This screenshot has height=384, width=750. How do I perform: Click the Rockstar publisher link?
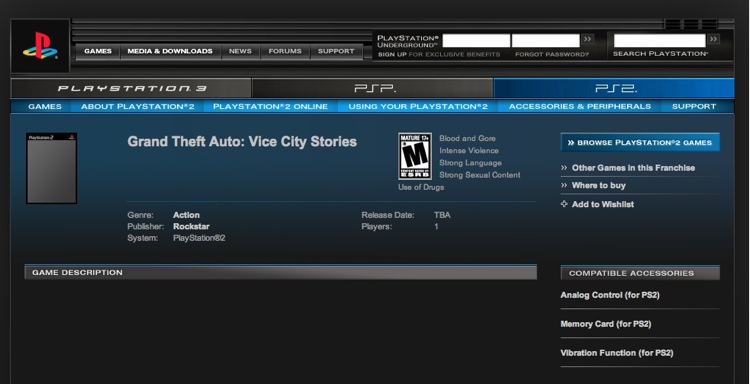point(191,227)
